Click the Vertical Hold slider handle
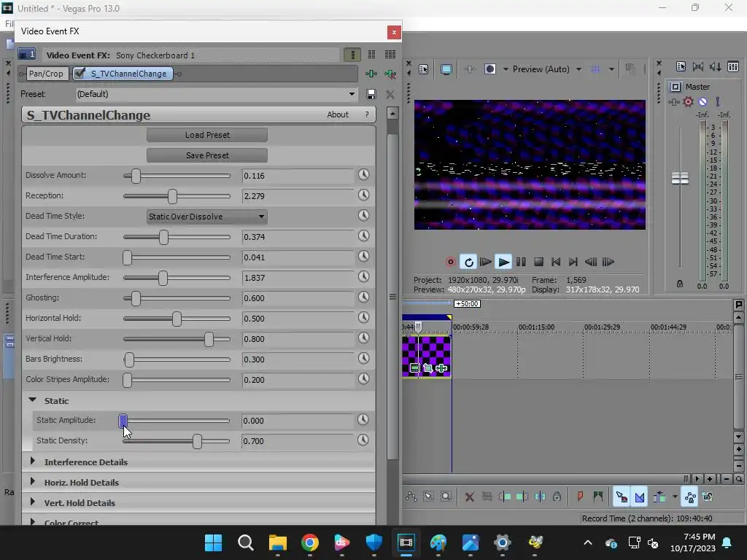 [x=209, y=339]
